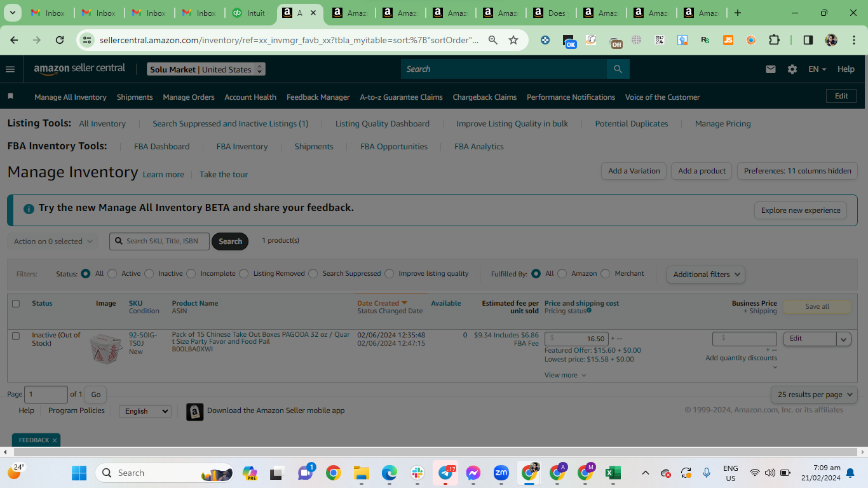Screen dimensions: 868x488
Task: Click the Add a product button
Action: (x=702, y=171)
